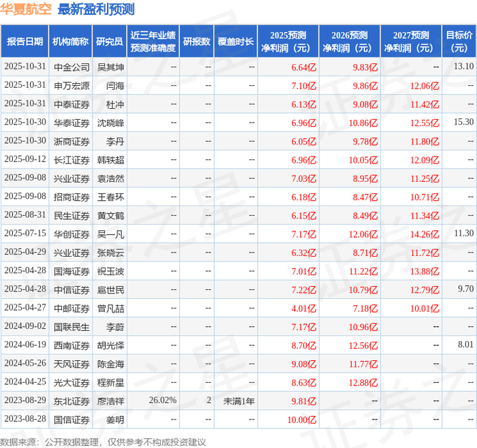This screenshot has height=448, width=477.
Task: Click the 覆盖时长 column header
Action: 236,42
